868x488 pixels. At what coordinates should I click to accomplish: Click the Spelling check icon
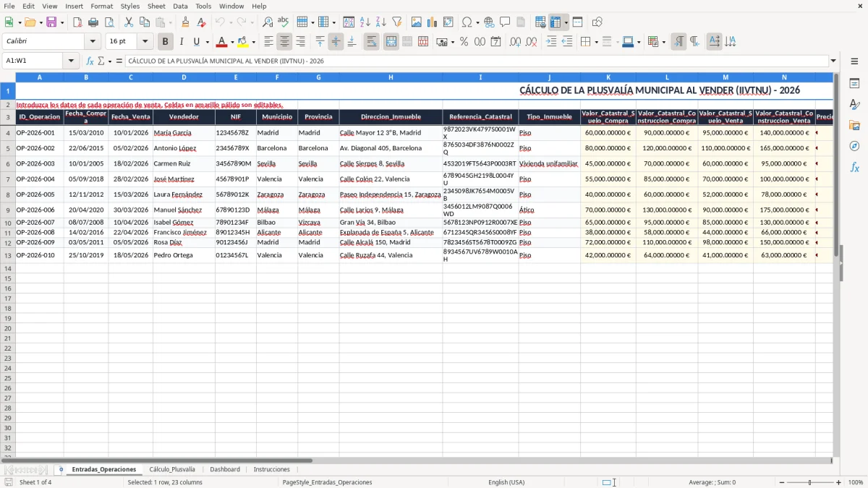point(284,22)
